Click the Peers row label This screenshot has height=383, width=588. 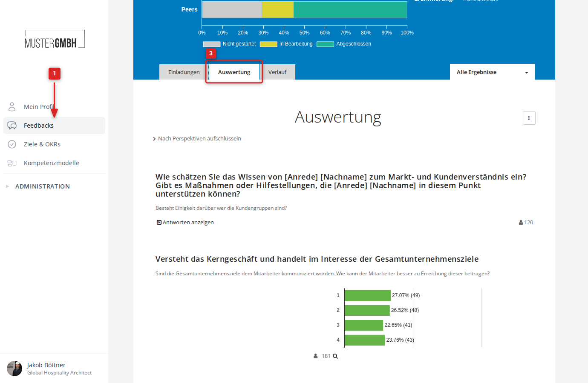coord(189,9)
